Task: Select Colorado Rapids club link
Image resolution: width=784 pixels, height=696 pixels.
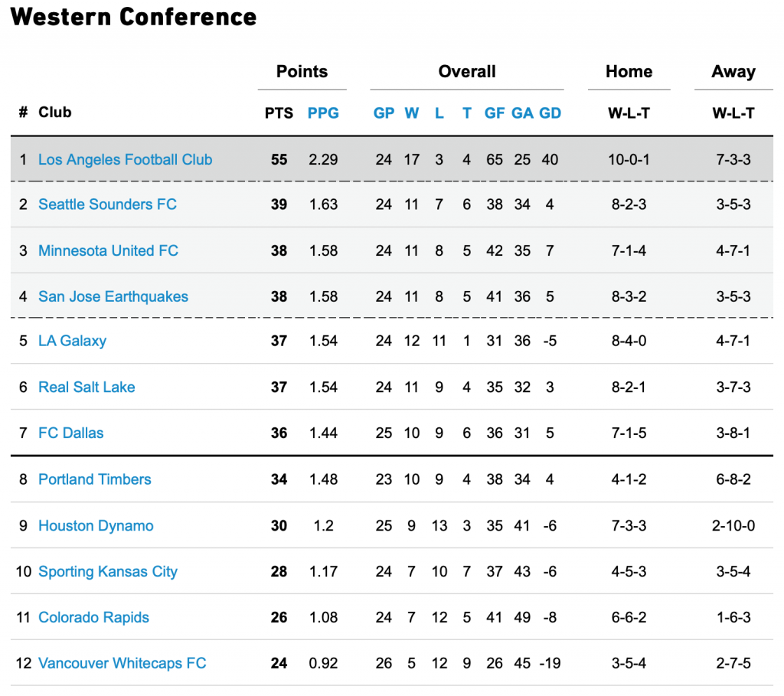Action: pos(93,617)
